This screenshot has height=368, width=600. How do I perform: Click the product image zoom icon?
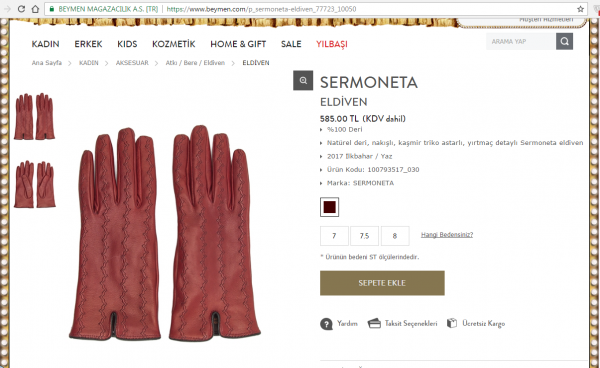[x=303, y=80]
